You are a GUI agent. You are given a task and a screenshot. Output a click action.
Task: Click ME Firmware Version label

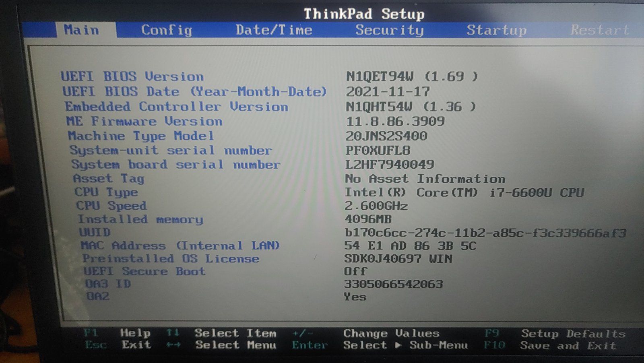tap(144, 121)
